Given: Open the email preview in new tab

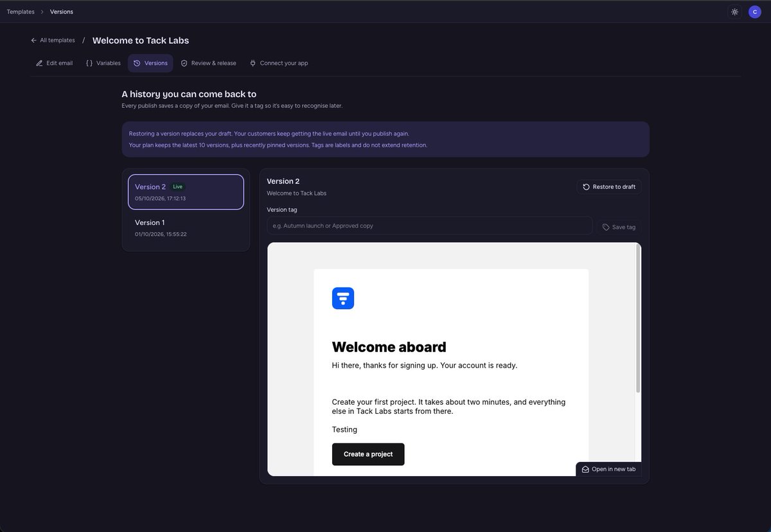Looking at the screenshot, I should [x=608, y=469].
